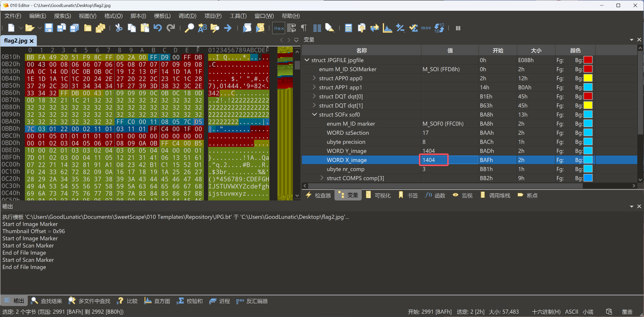Expand the struct APP0 app0 row
Viewport: 644px width, 317px height.
(314, 78)
